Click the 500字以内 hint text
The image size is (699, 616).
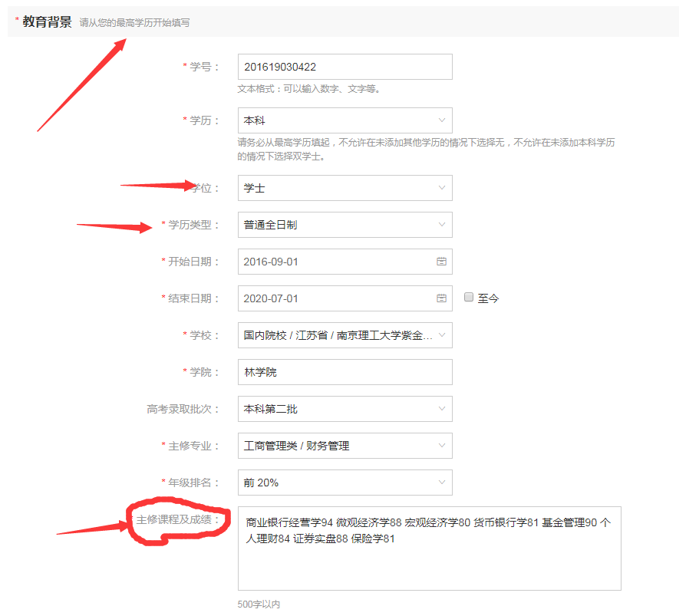(x=259, y=604)
